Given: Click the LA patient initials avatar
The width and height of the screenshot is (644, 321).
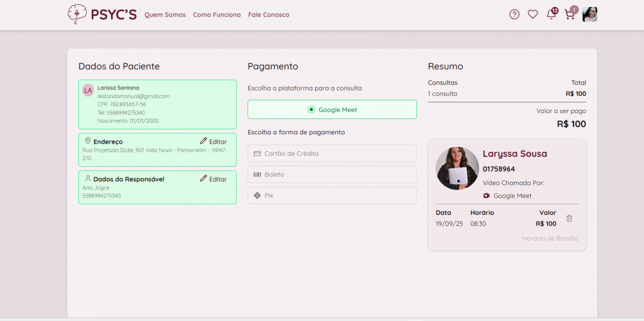Looking at the screenshot, I should (x=88, y=90).
